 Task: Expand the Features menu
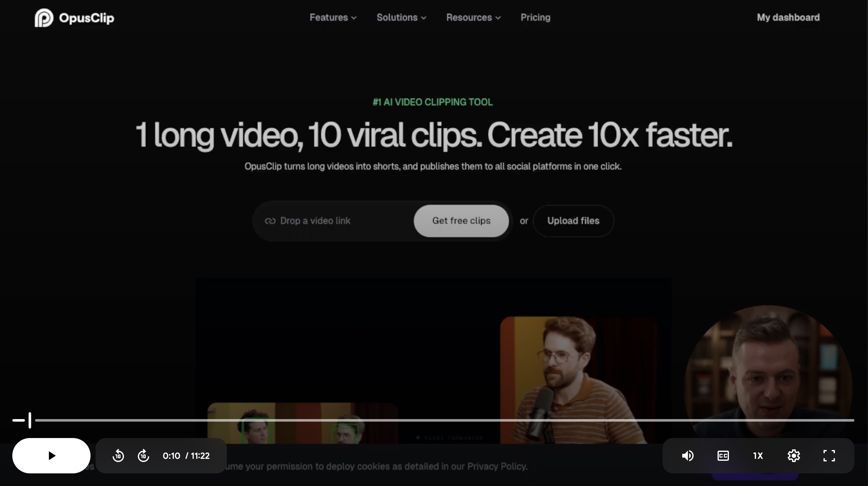pos(332,18)
